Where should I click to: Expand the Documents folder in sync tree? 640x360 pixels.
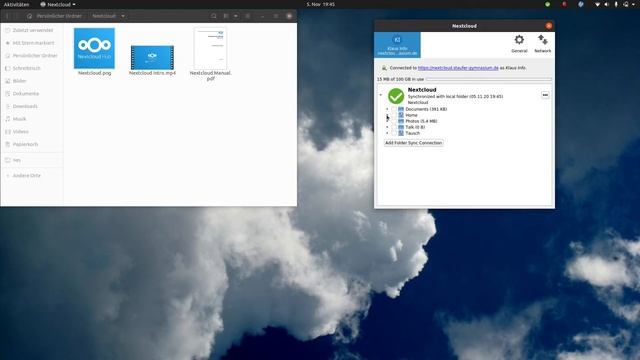pos(387,109)
